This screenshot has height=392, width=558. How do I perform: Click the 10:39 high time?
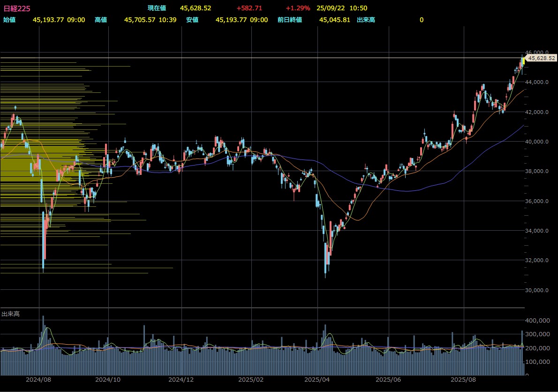click(x=167, y=20)
